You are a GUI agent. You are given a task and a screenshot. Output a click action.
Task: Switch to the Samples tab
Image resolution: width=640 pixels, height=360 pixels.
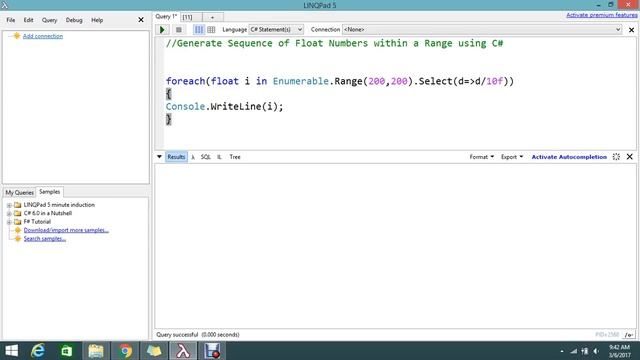pos(49,191)
